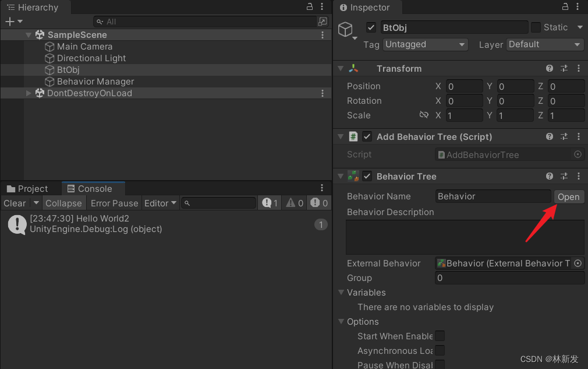Open DontDestroyOnLoad context menu dots
The image size is (588, 369).
[323, 93]
